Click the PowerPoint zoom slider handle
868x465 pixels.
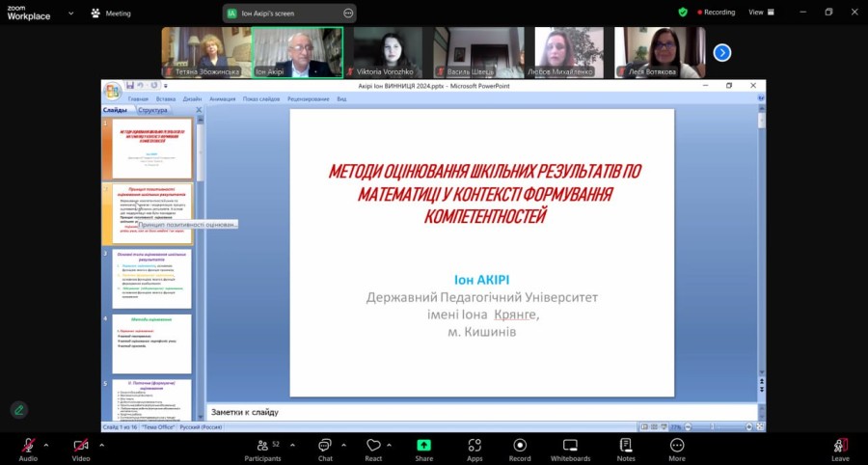[713, 426]
